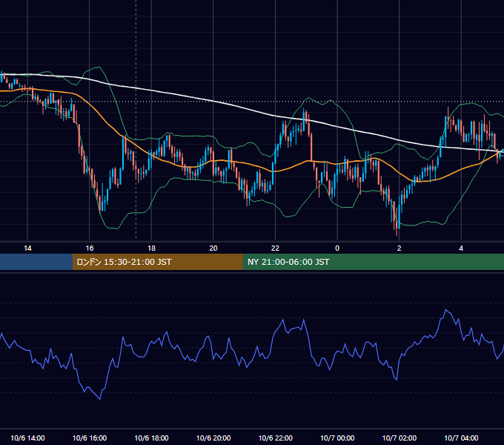This screenshot has height=445, width=504.
Task: Click the 10/6 14:00 date label
Action: pos(27,438)
